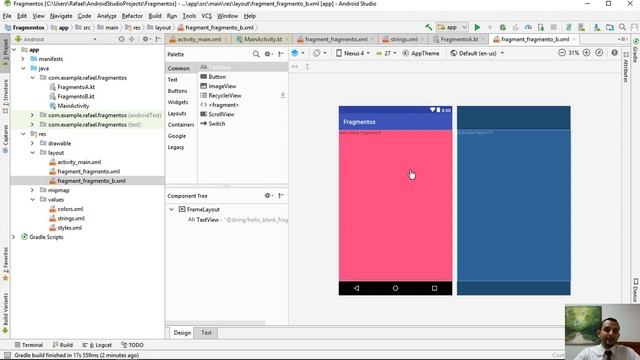Switch to the activity_main.xml tab
The width and height of the screenshot is (640, 360).
point(199,39)
